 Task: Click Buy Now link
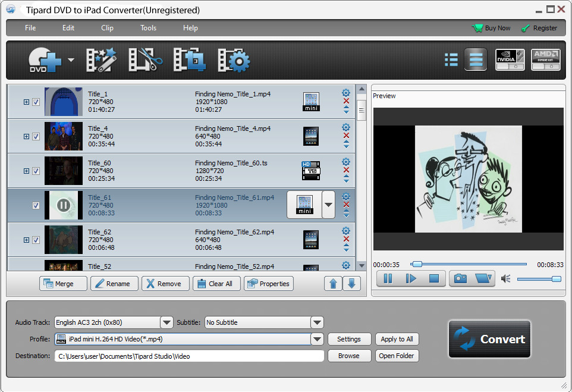click(x=491, y=28)
